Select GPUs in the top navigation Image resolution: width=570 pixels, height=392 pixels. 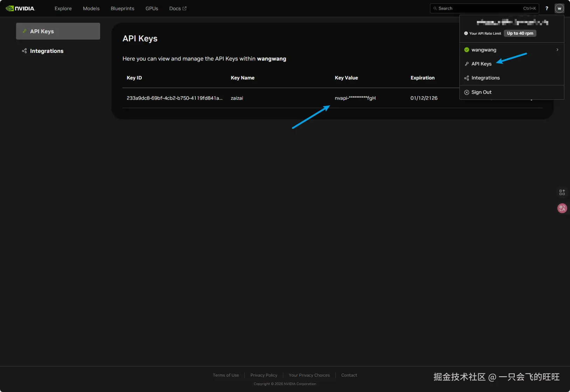click(x=152, y=8)
